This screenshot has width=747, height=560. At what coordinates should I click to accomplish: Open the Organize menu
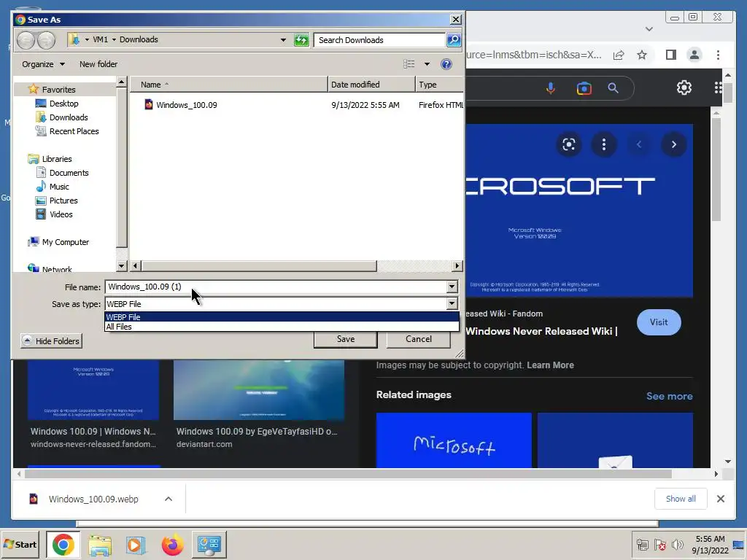coord(43,64)
